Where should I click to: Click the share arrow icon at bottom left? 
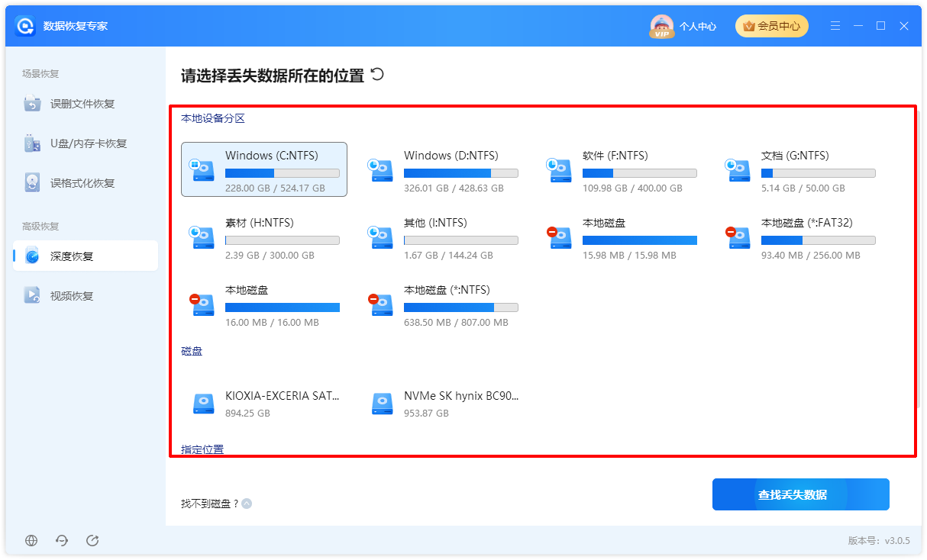(x=92, y=540)
